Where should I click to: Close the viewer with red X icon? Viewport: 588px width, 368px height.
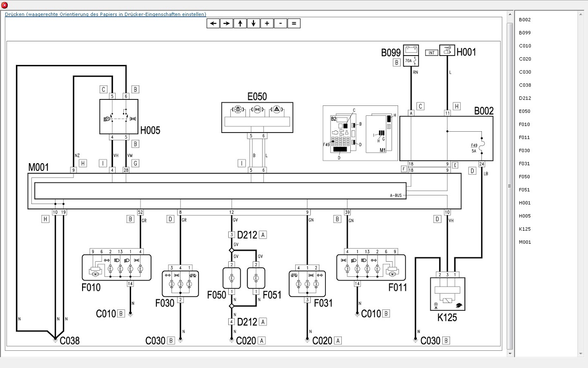pos(5,5)
